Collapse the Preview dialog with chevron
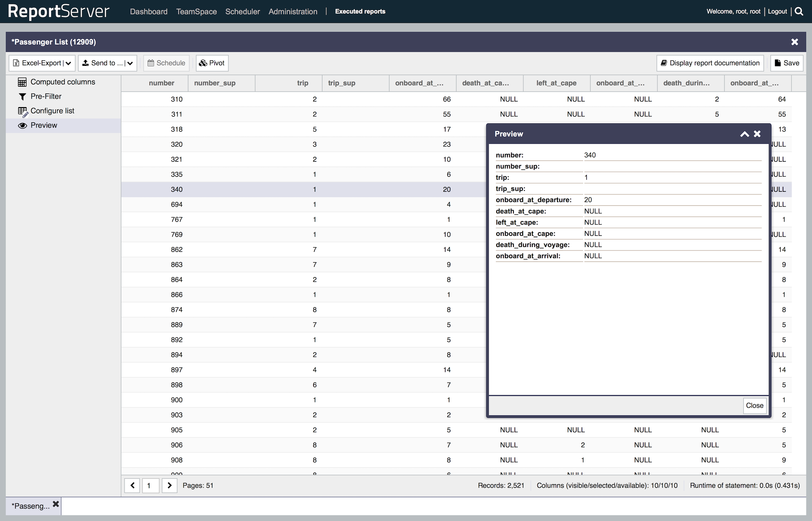This screenshot has width=812, height=521. click(x=744, y=134)
